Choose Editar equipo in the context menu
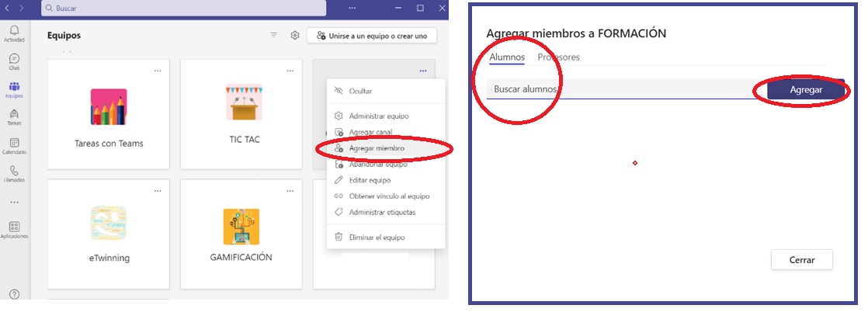 tap(386, 180)
